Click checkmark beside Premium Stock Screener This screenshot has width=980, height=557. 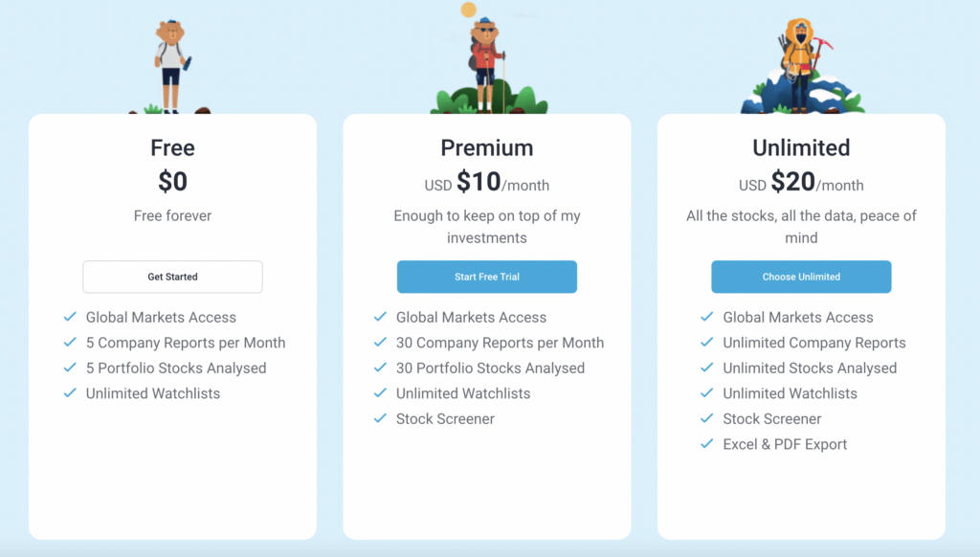[x=380, y=419]
